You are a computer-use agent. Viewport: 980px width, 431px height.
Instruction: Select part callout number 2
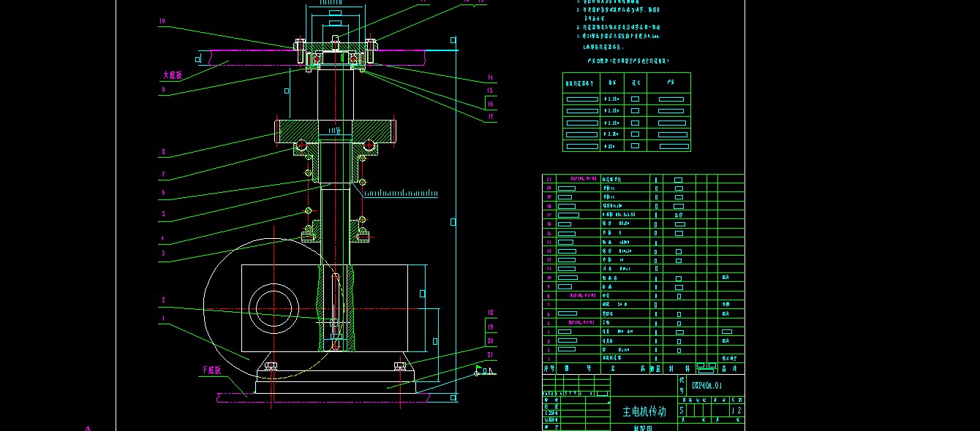coord(163,300)
